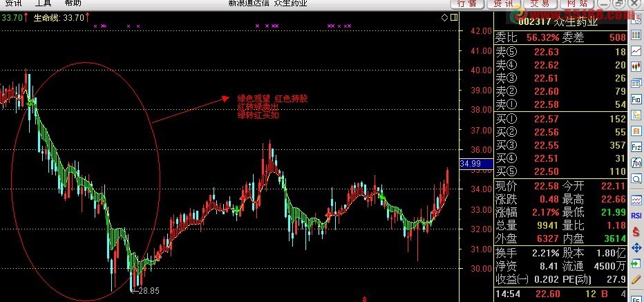Image resolution: width=644 pixels, height=302 pixels.
Task: Open the f(x) formula manager icon
Action: click(x=636, y=162)
